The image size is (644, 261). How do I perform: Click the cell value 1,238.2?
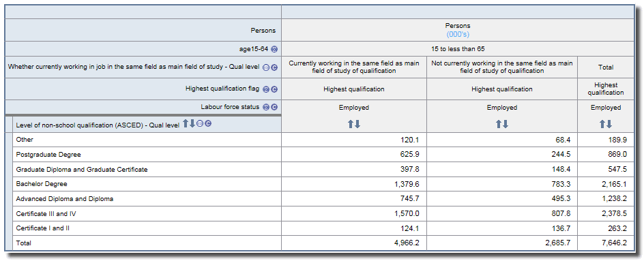point(615,198)
